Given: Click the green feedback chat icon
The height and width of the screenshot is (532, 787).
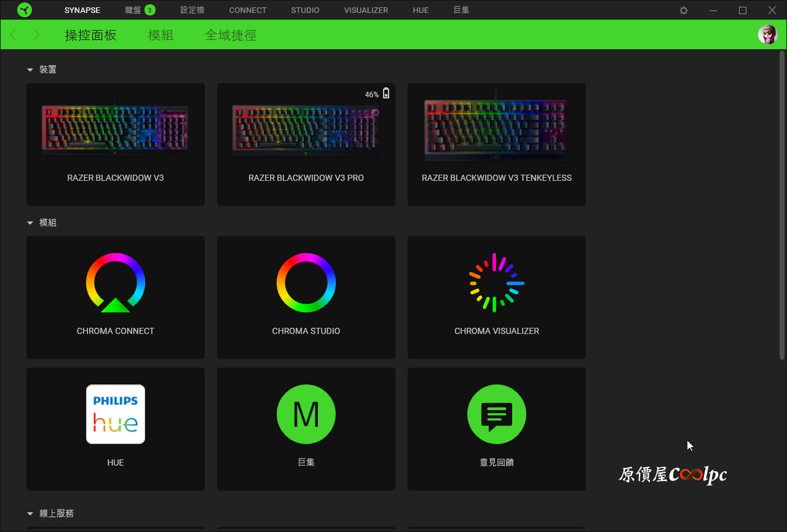Looking at the screenshot, I should coord(497,415).
